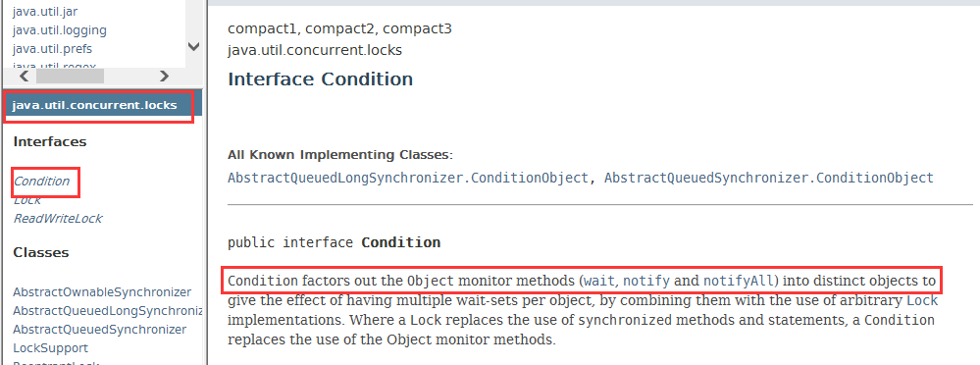Open AbstractQueuedSynchronizer.ConditionObject implementing class
This screenshot has width=980, height=365.
[x=769, y=179]
